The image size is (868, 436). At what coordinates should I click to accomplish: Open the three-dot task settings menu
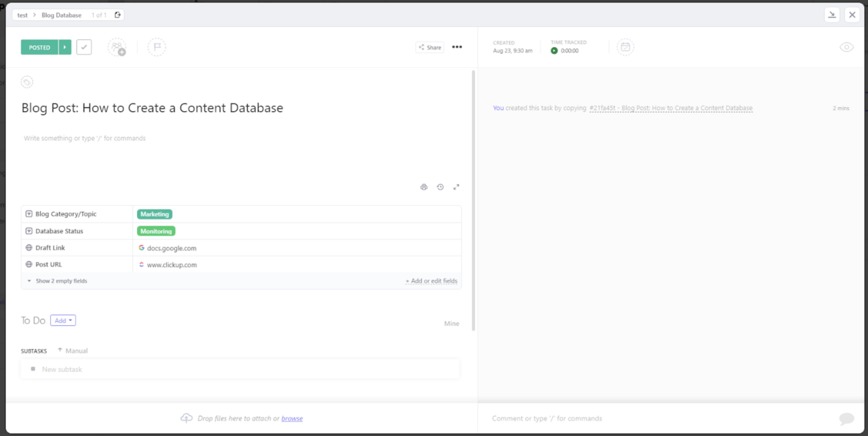tap(457, 47)
